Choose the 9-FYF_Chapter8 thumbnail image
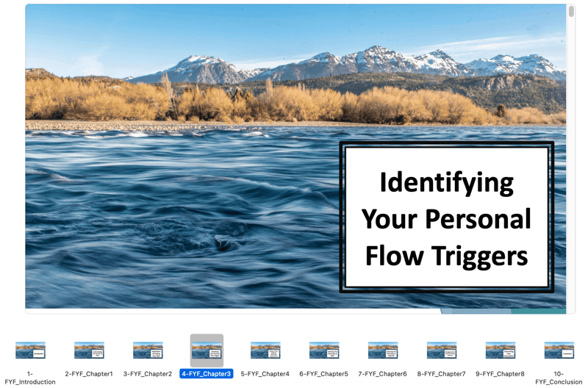The width and height of the screenshot is (588, 388). coord(501,351)
